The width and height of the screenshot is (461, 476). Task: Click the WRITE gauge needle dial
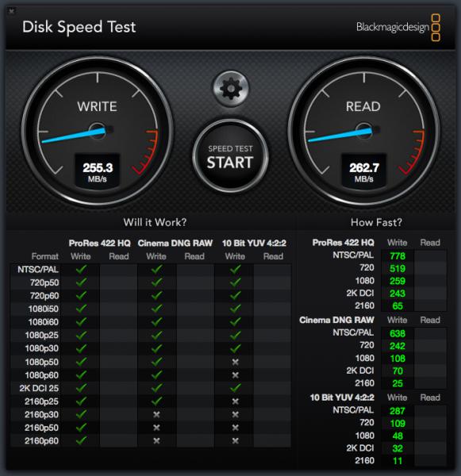[97, 131]
